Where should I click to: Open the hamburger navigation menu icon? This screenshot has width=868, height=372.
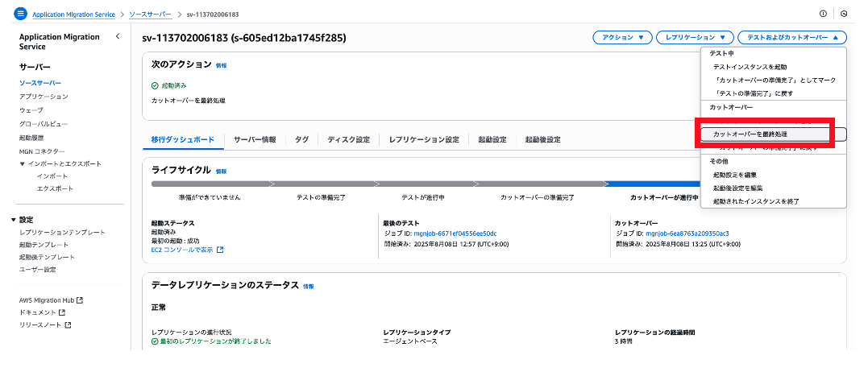click(x=21, y=14)
